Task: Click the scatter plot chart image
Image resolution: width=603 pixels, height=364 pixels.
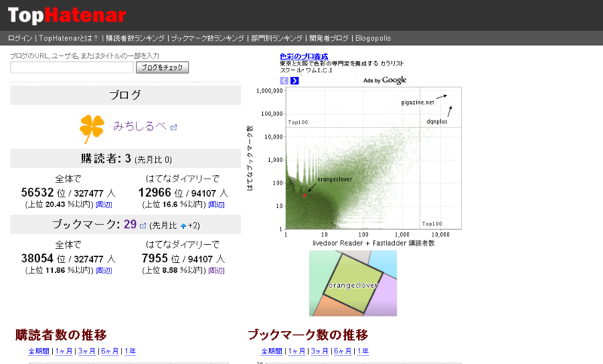Action: [x=354, y=167]
